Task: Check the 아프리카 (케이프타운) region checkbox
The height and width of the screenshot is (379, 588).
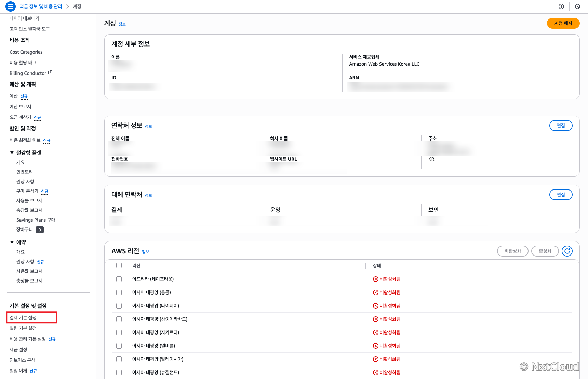Action: [119, 279]
